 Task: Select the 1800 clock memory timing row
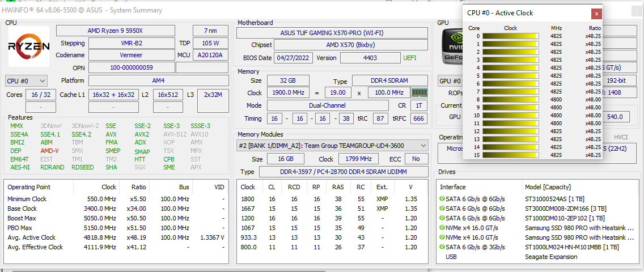332,199
